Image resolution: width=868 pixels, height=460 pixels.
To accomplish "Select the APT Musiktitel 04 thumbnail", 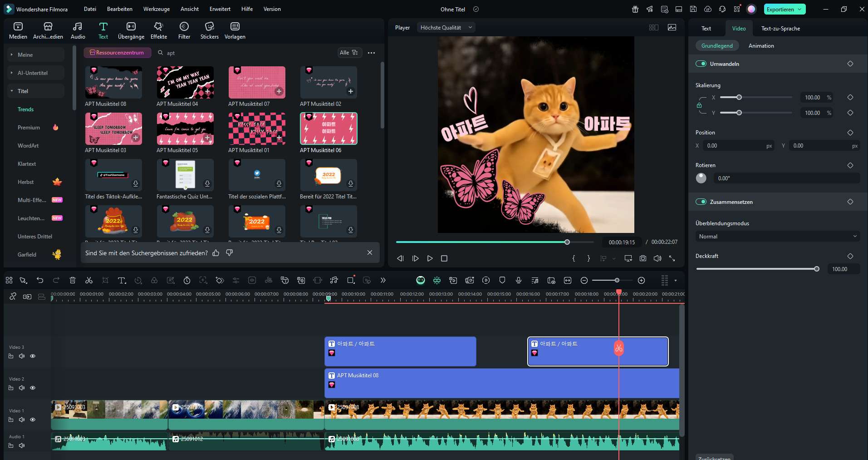I will [185, 83].
